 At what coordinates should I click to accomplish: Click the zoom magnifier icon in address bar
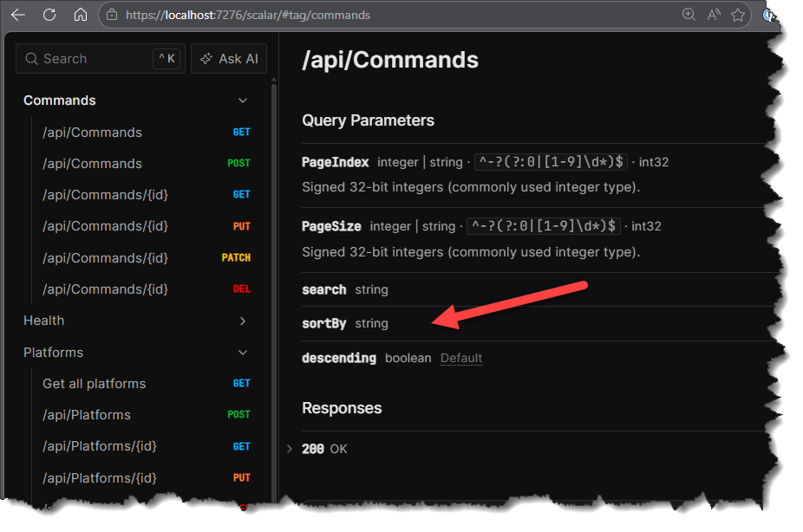click(x=689, y=15)
